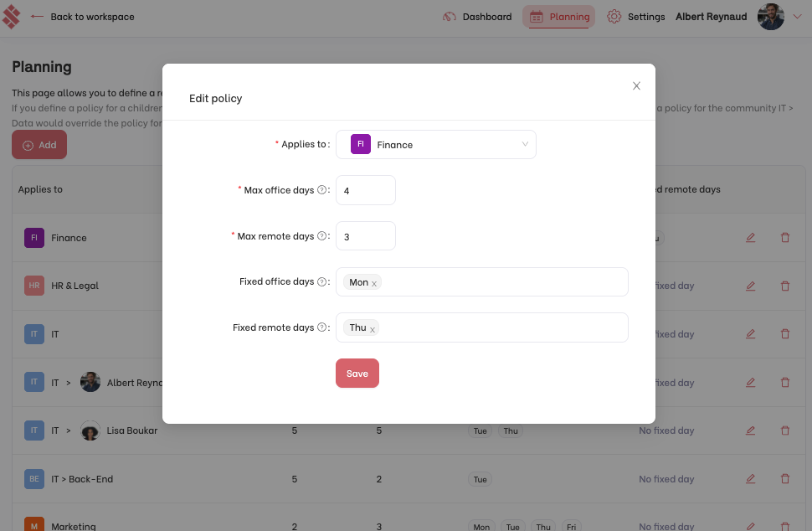812x531 pixels.
Task: Open the Fixed remote days selector
Action: (482, 327)
